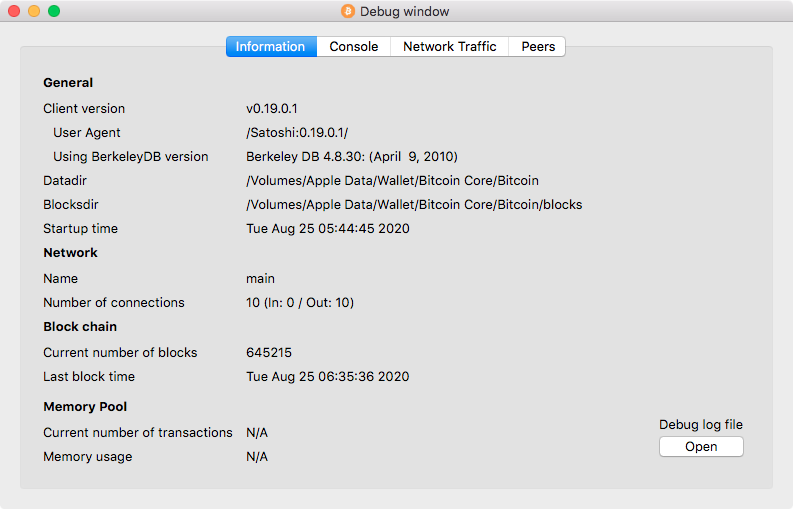Click the red close window button
Screen dimensions: 793x509
[14, 11]
